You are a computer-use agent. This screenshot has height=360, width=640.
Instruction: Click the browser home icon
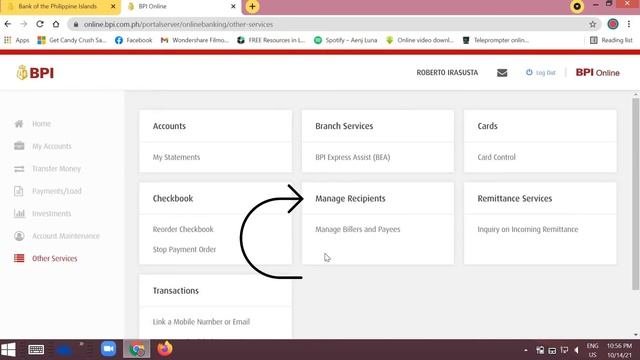pyautogui.click(x=56, y=24)
